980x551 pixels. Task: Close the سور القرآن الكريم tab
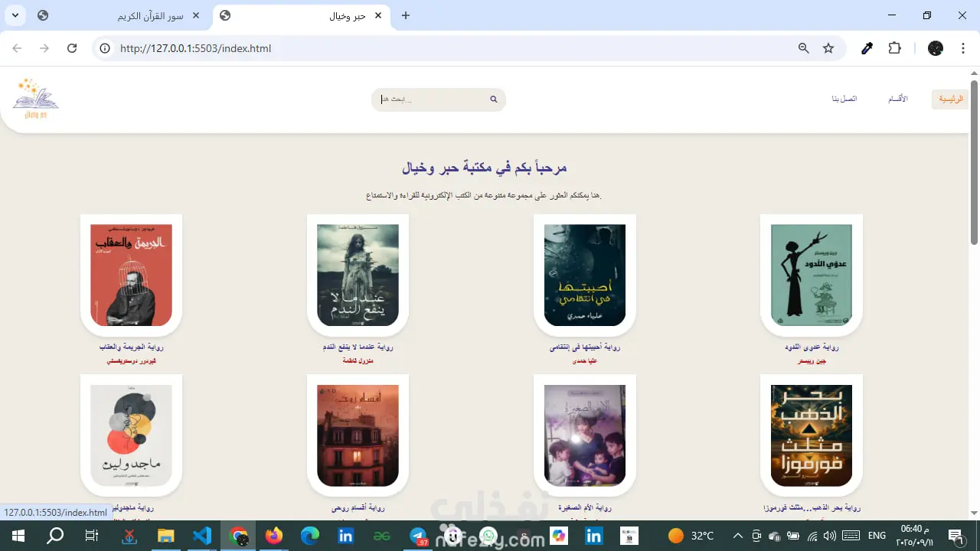(x=196, y=15)
